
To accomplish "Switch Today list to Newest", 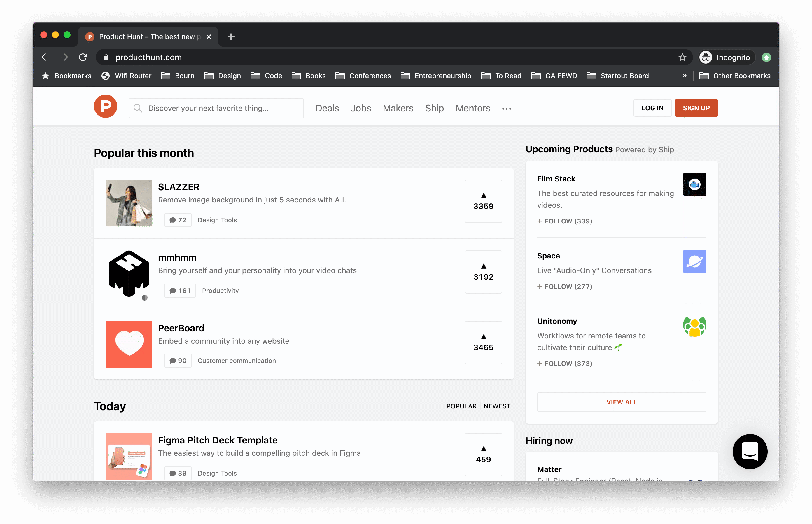I will [x=497, y=406].
